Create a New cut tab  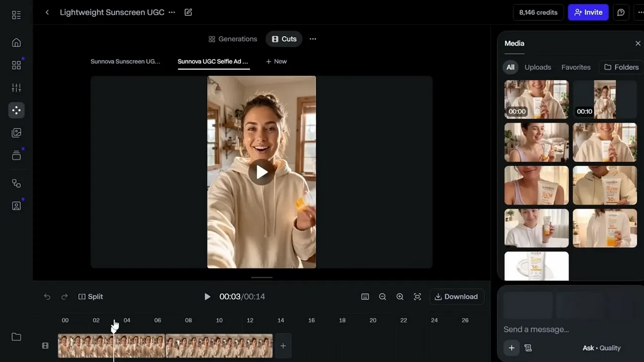(276, 61)
